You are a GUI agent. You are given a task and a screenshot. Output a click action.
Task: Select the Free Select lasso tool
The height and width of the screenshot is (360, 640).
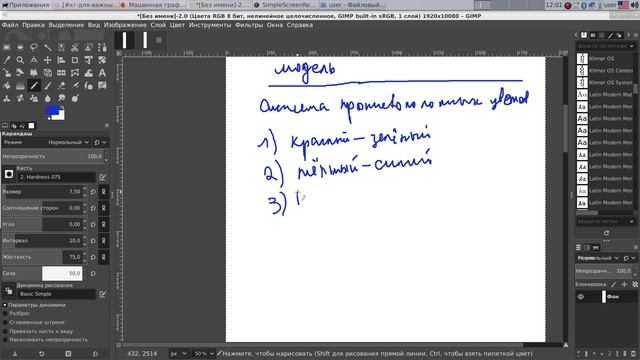tap(34, 47)
